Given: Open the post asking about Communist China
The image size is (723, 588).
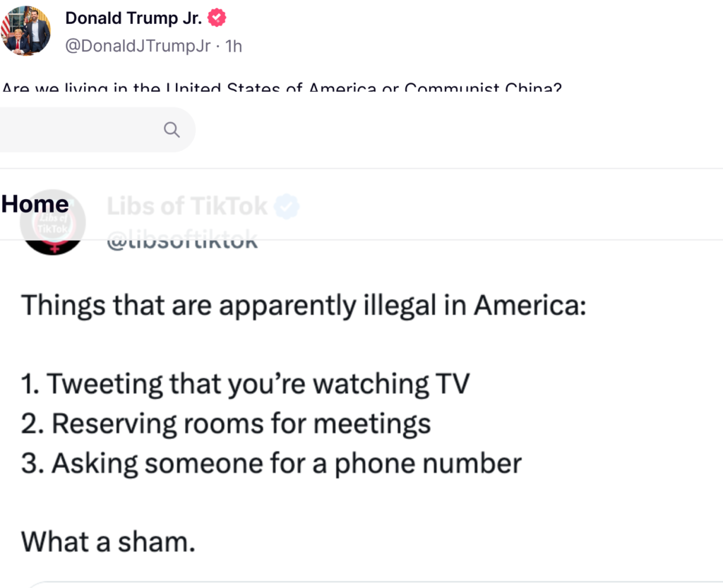Looking at the screenshot, I should coord(282,89).
